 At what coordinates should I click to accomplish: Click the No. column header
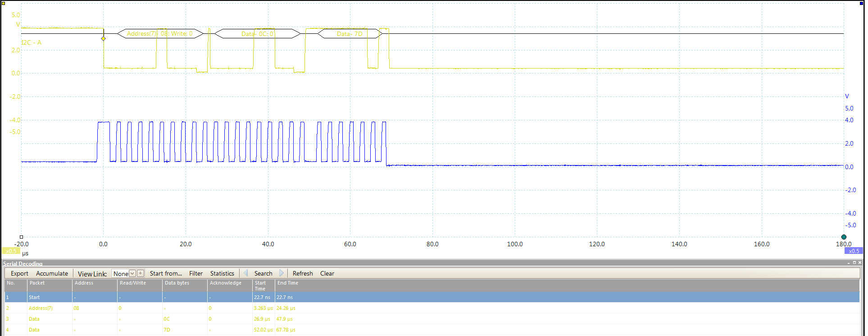pyautogui.click(x=16, y=285)
